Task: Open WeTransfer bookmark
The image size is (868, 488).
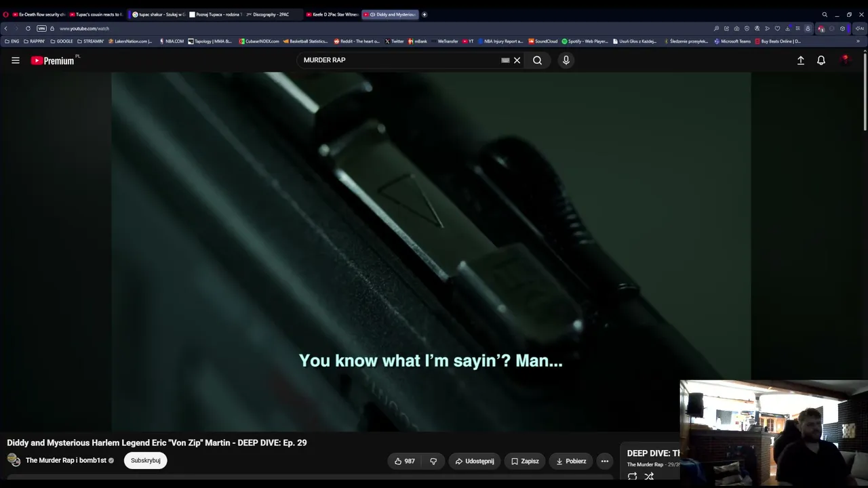Action: pos(445,41)
